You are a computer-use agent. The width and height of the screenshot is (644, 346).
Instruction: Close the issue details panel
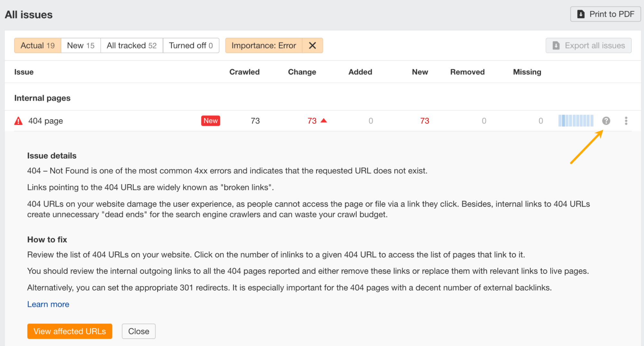(139, 331)
